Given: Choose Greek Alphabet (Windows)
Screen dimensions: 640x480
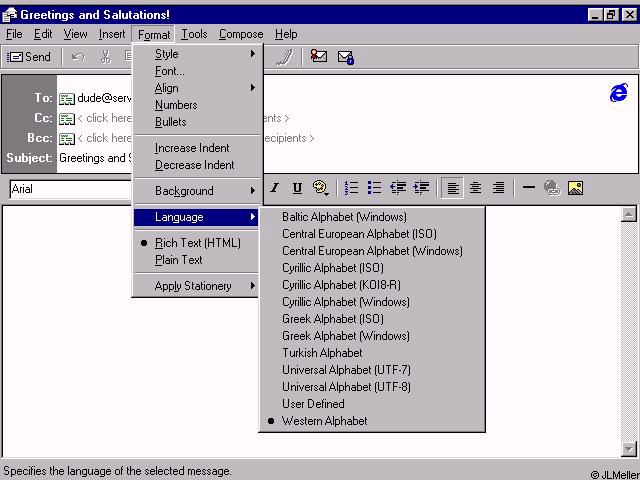Looking at the screenshot, I should 372,336.
